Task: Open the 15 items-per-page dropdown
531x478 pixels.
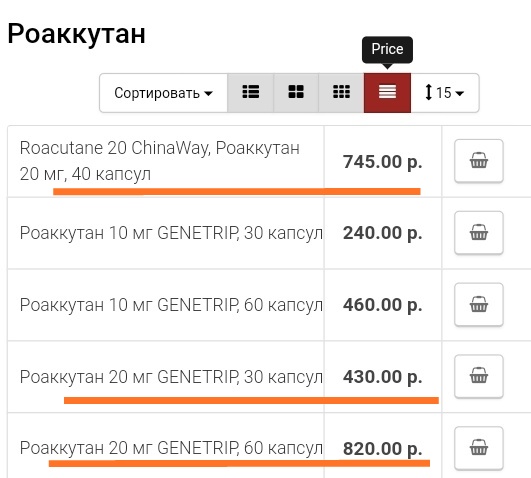Action: coord(445,93)
